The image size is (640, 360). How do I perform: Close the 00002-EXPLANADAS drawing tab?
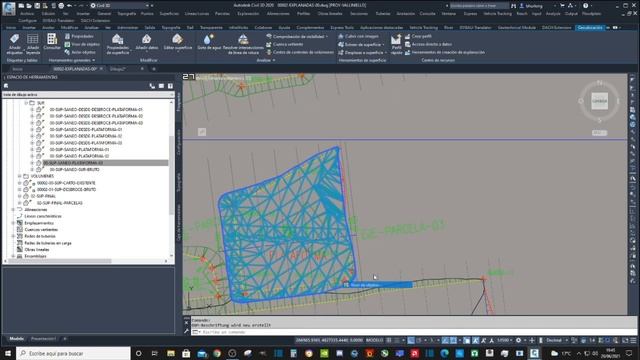pos(101,69)
